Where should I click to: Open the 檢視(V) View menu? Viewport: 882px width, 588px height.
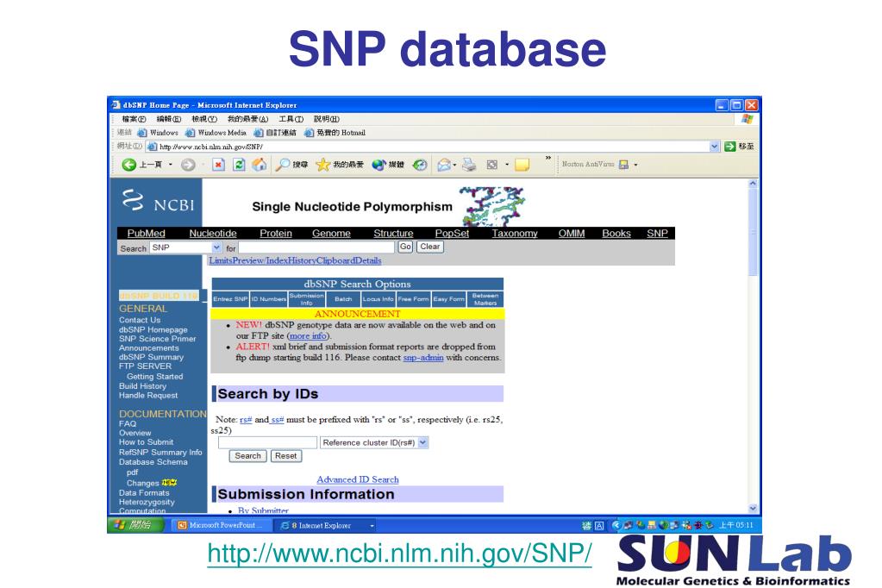203,119
